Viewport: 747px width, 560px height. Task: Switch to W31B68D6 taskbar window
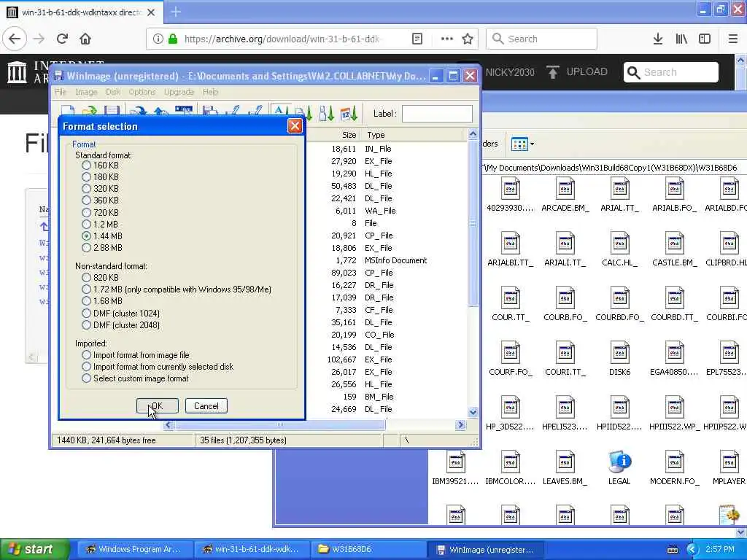click(368, 549)
